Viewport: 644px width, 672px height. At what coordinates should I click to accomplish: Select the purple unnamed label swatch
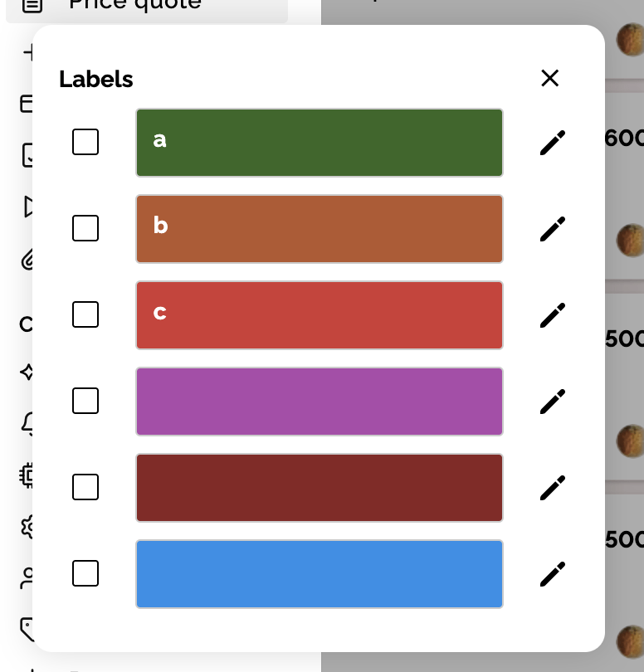point(320,402)
